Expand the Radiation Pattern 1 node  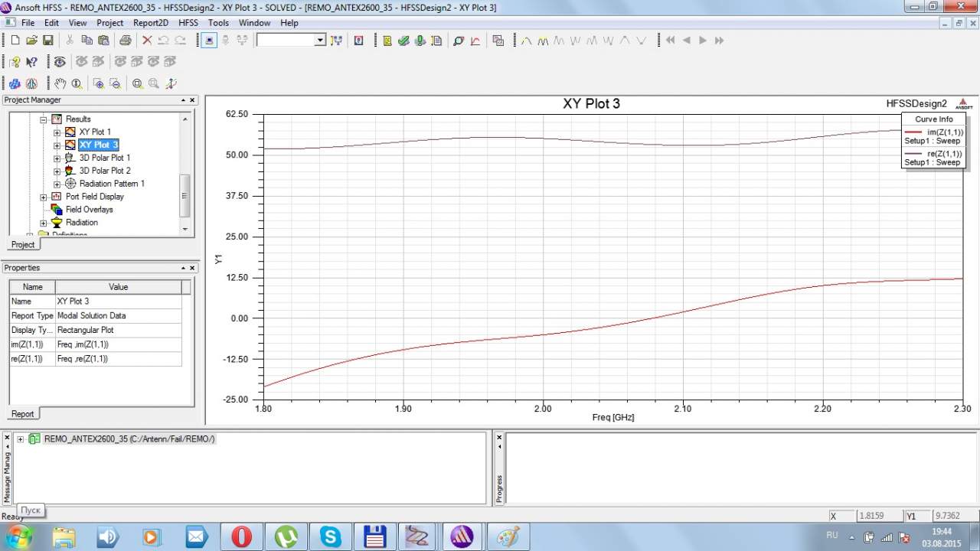click(57, 184)
